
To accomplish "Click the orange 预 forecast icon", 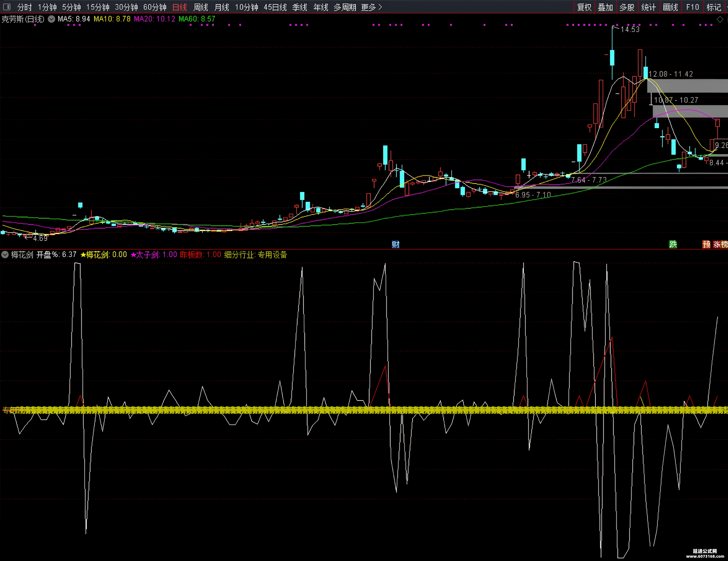I will pyautogui.click(x=706, y=244).
